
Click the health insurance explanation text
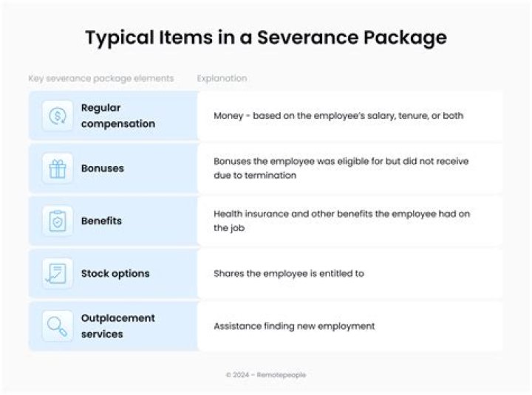pos(341,221)
